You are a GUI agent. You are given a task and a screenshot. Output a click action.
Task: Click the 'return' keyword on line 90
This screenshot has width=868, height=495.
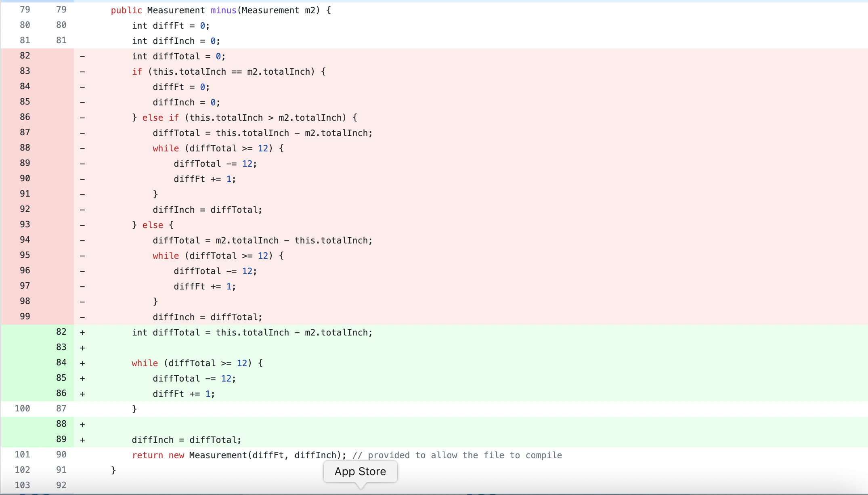[x=147, y=455]
